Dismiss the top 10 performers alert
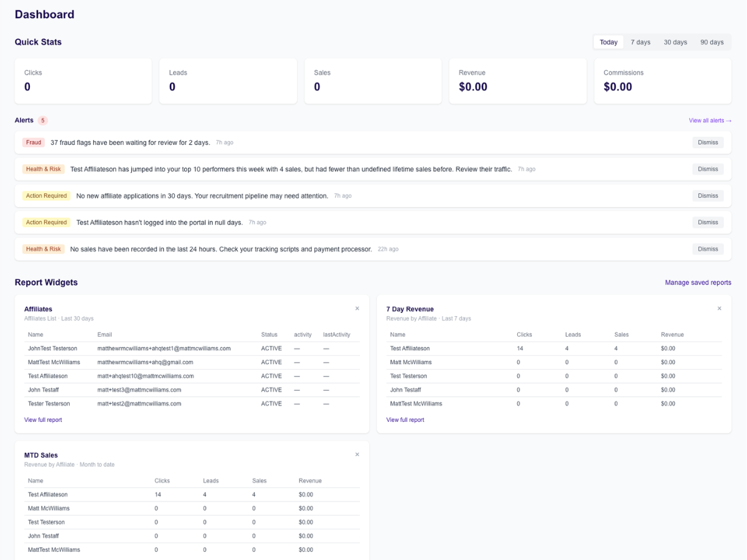This screenshot has width=747, height=560. pyautogui.click(x=708, y=169)
